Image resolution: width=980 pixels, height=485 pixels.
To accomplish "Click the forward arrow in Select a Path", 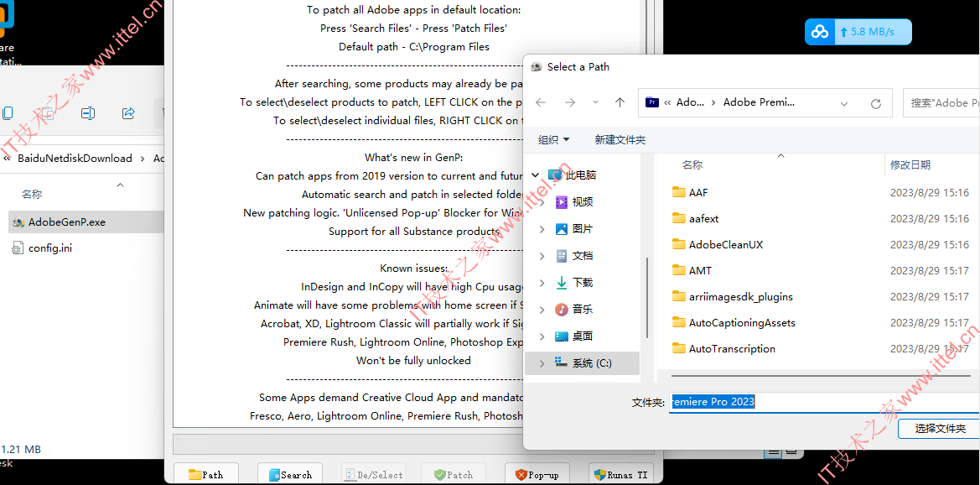I will (x=569, y=102).
